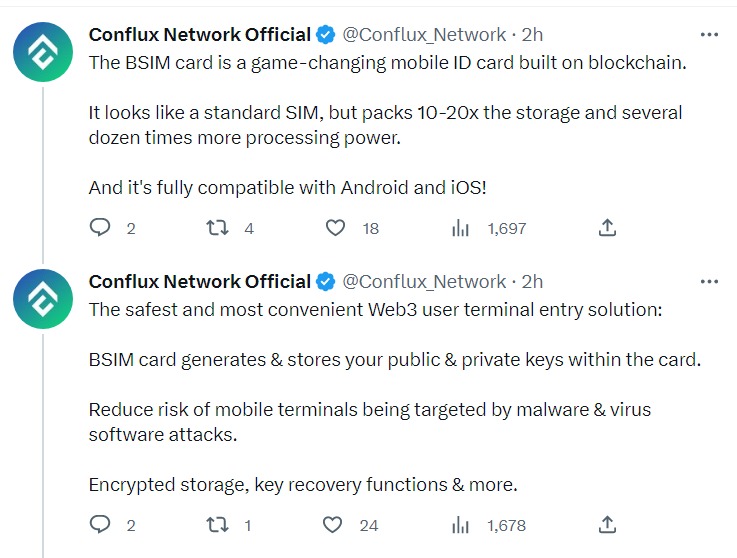The image size is (737, 558).
Task: Open @Conflux_Network handle in second tweet
Action: point(424,282)
